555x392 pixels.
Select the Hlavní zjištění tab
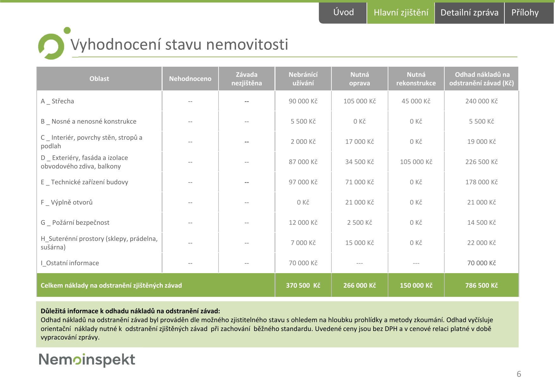pos(401,13)
